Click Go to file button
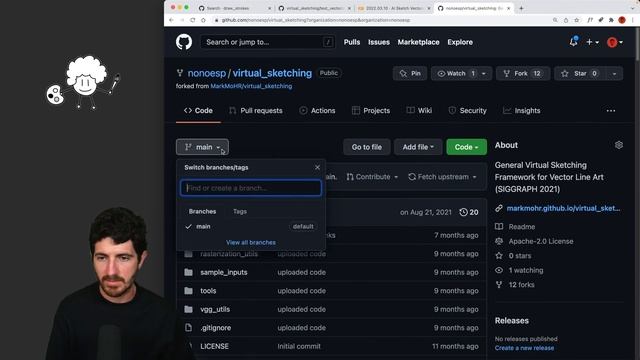 pyautogui.click(x=367, y=147)
